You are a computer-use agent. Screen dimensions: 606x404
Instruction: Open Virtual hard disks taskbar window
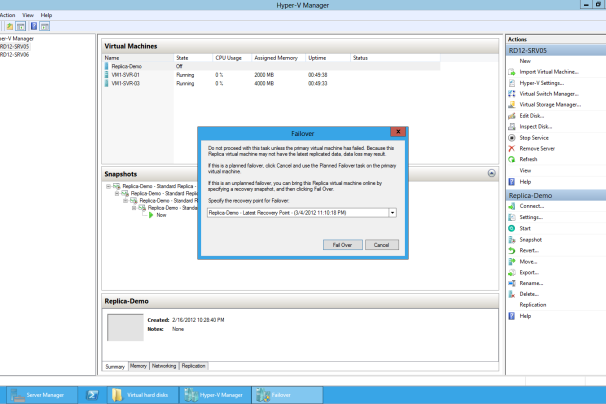[143, 395]
